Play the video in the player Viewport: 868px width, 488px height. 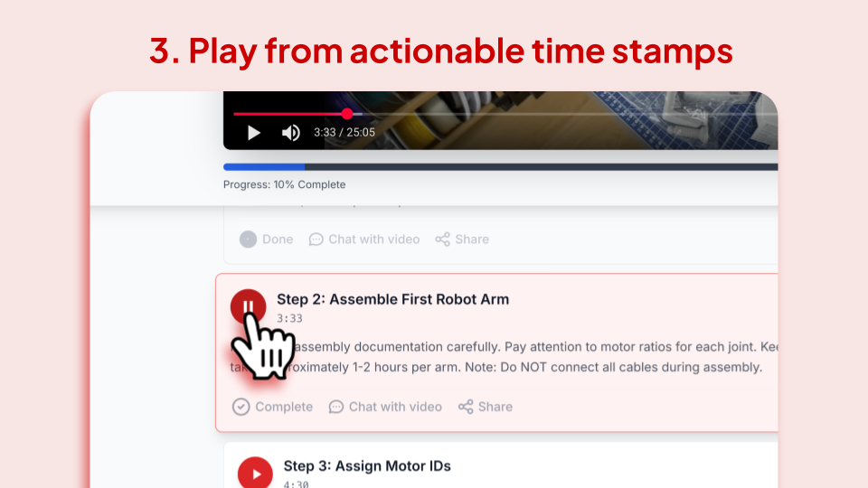[x=253, y=133]
